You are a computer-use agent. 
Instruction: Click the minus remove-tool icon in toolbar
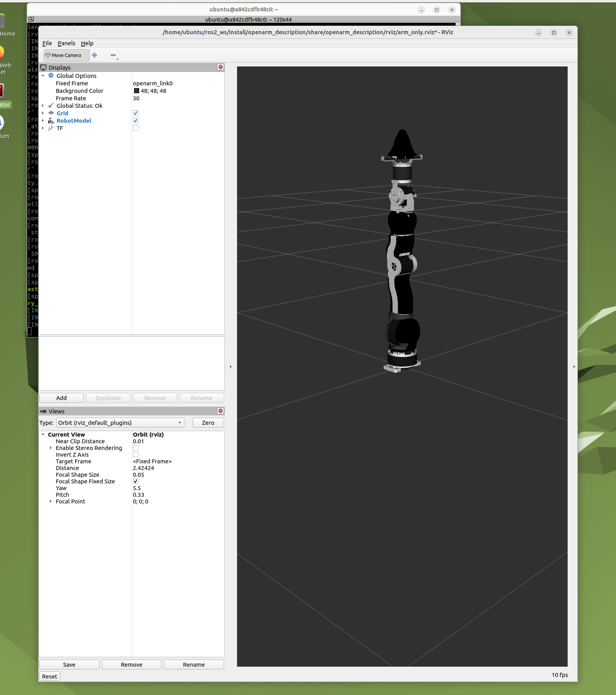pos(113,55)
